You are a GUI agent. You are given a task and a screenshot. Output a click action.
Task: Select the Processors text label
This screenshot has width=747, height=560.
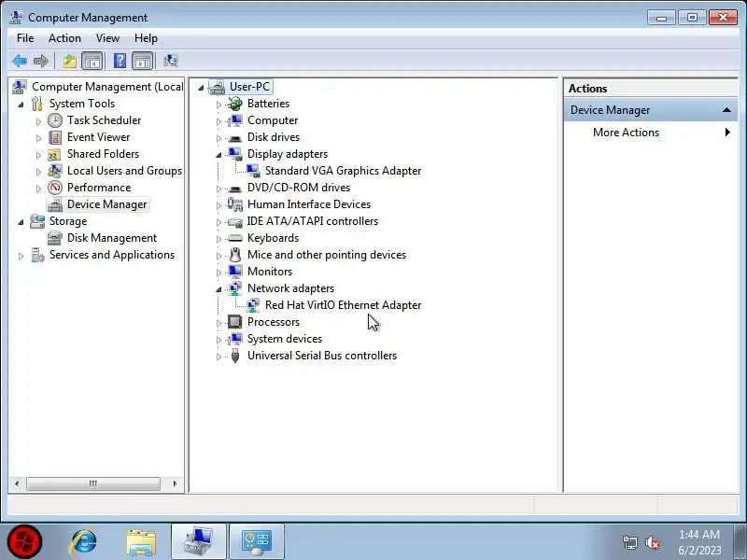[x=274, y=322]
